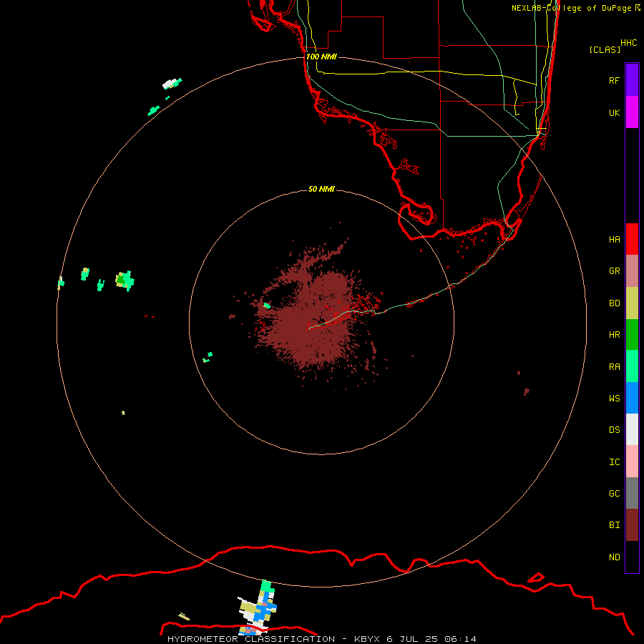Click the UK legend label
This screenshot has width=644, height=644.
614,112
